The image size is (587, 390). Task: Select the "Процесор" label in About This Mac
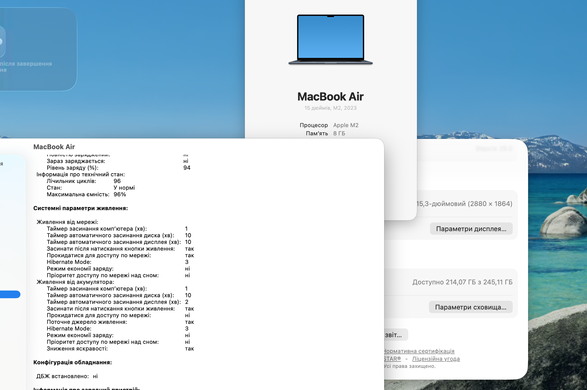point(314,125)
